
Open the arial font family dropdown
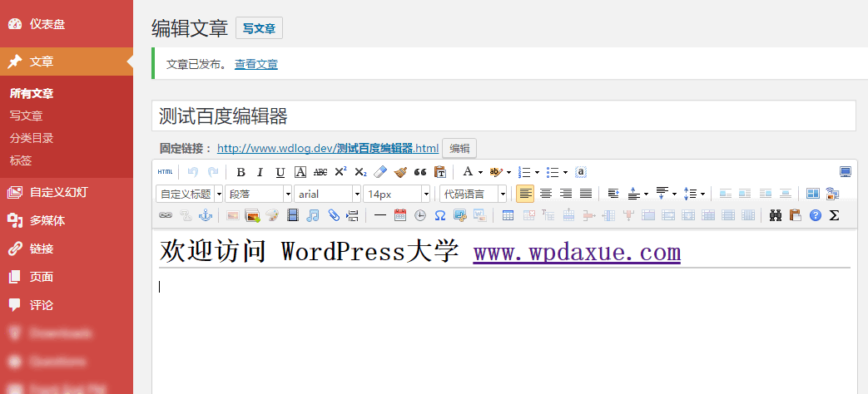[328, 194]
